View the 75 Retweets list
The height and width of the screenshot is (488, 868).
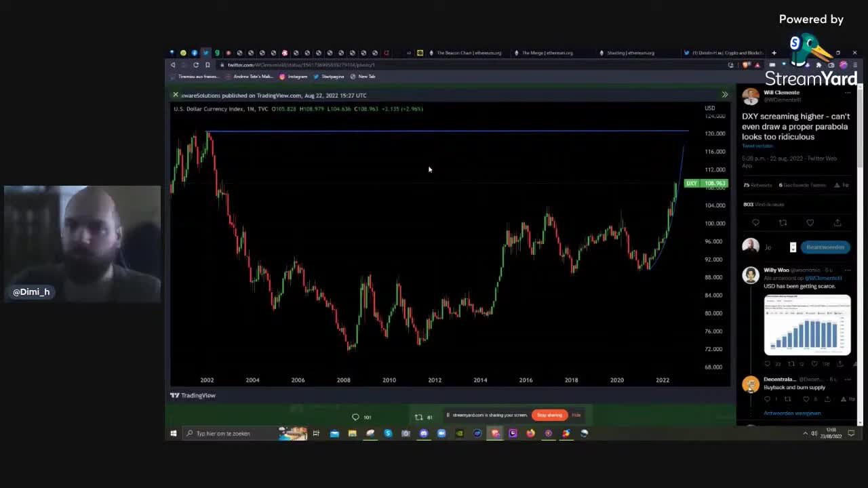(x=757, y=185)
